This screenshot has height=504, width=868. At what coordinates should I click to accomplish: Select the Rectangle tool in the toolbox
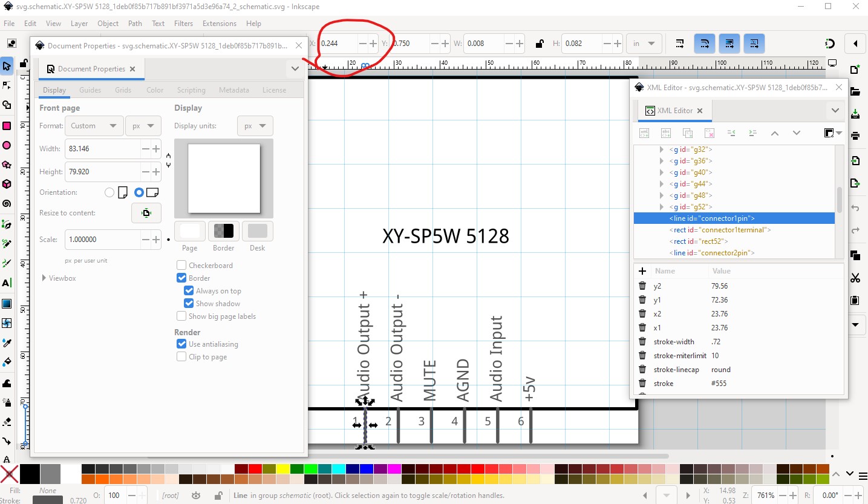[7, 126]
